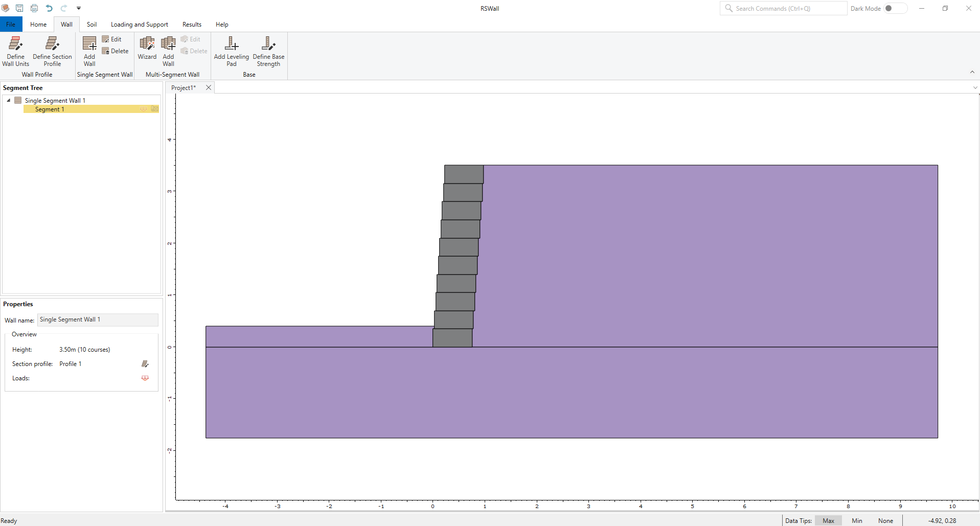
Task: Click the Define Wall Units icon
Action: pyautogui.click(x=15, y=51)
